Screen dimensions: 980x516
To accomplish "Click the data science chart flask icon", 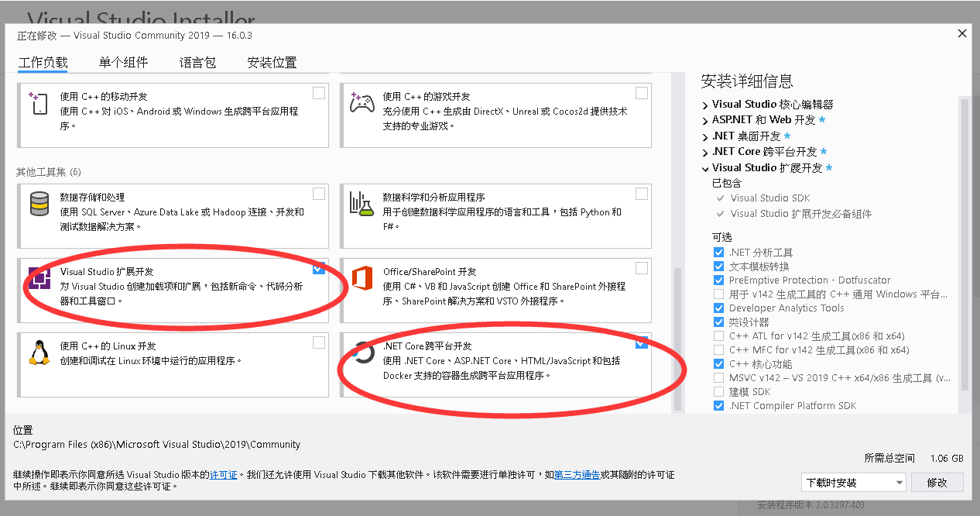I will 362,204.
